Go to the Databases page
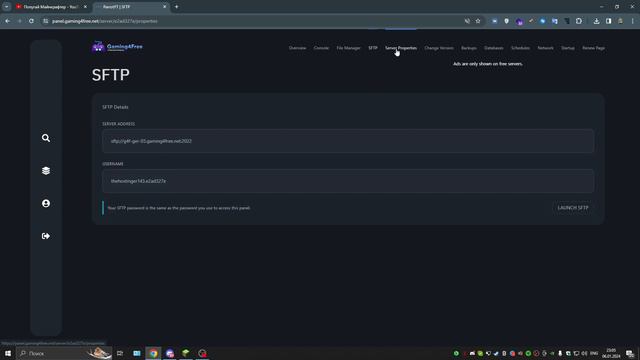The height and width of the screenshot is (360, 640). point(493,48)
